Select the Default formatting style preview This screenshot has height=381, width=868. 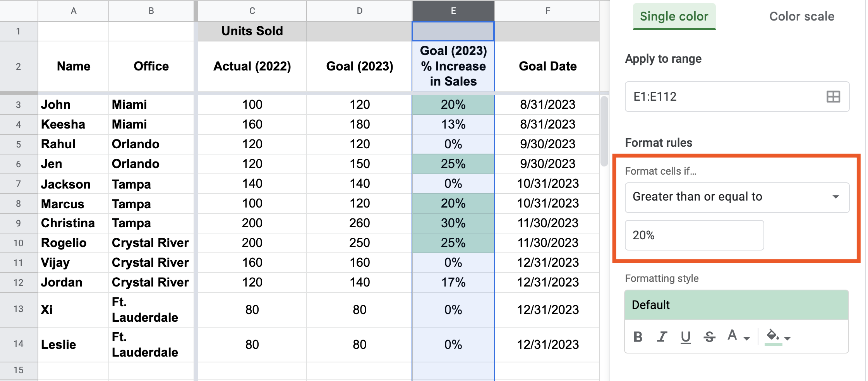coord(736,305)
